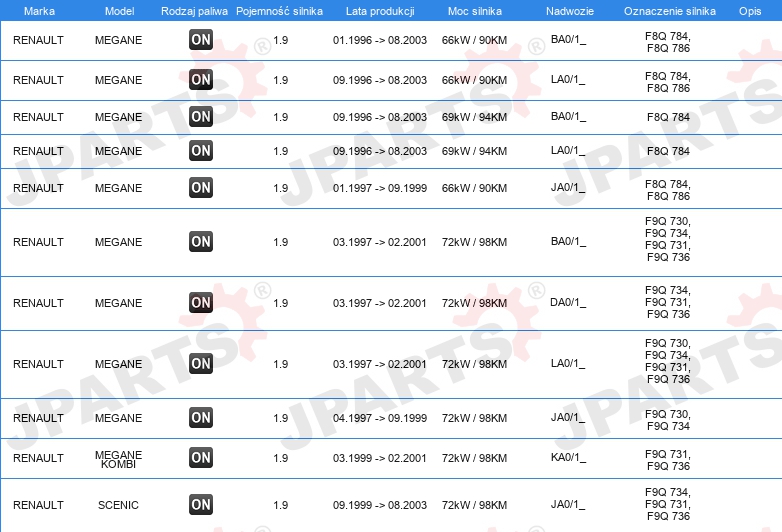This screenshot has height=532, width=782.
Task: Click the ON badge in the 01.1997 MEGANE row
Action: [201, 188]
